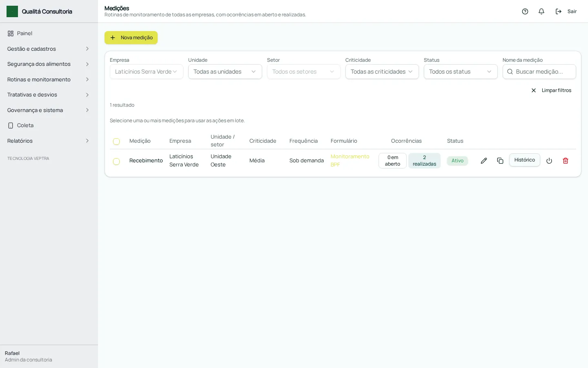
Task: Clear filters with Limpar filtros
Action: [551, 90]
